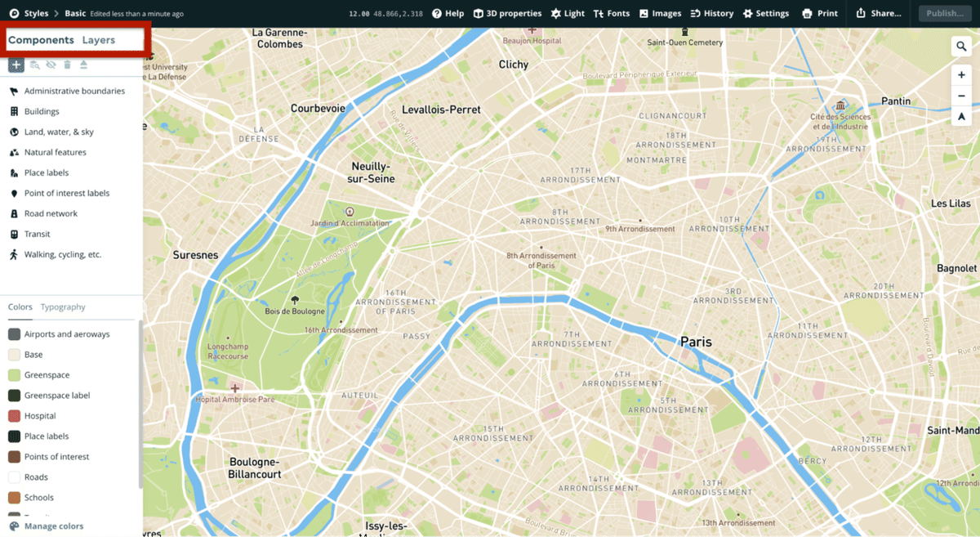Image resolution: width=980 pixels, height=537 pixels.
Task: Open the style Settings gear icon
Action: coord(765,13)
